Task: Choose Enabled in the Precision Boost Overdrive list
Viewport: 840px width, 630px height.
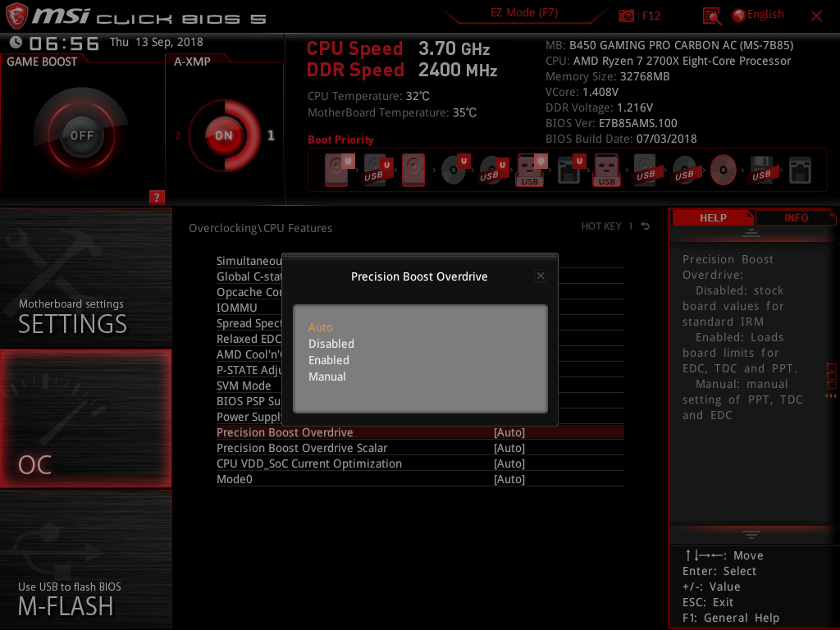Action: (328, 361)
